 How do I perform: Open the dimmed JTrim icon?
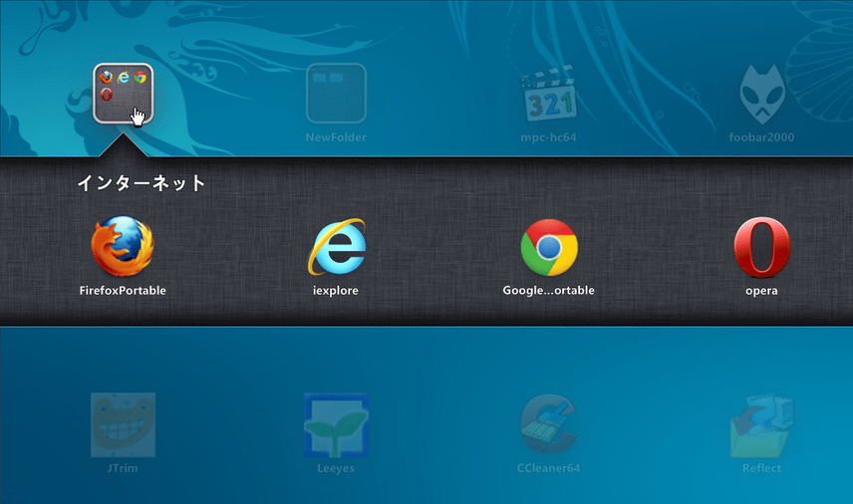pyautogui.click(x=123, y=424)
